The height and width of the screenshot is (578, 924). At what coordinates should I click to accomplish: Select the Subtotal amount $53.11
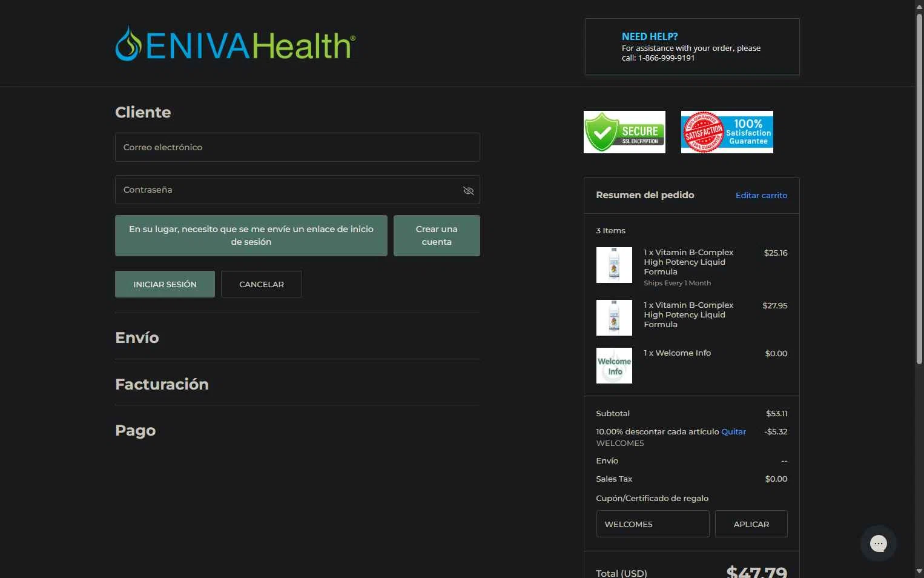coord(776,413)
